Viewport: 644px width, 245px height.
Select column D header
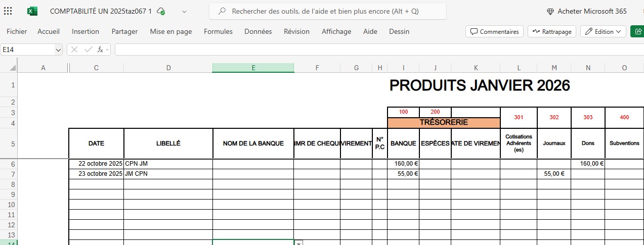coord(168,68)
